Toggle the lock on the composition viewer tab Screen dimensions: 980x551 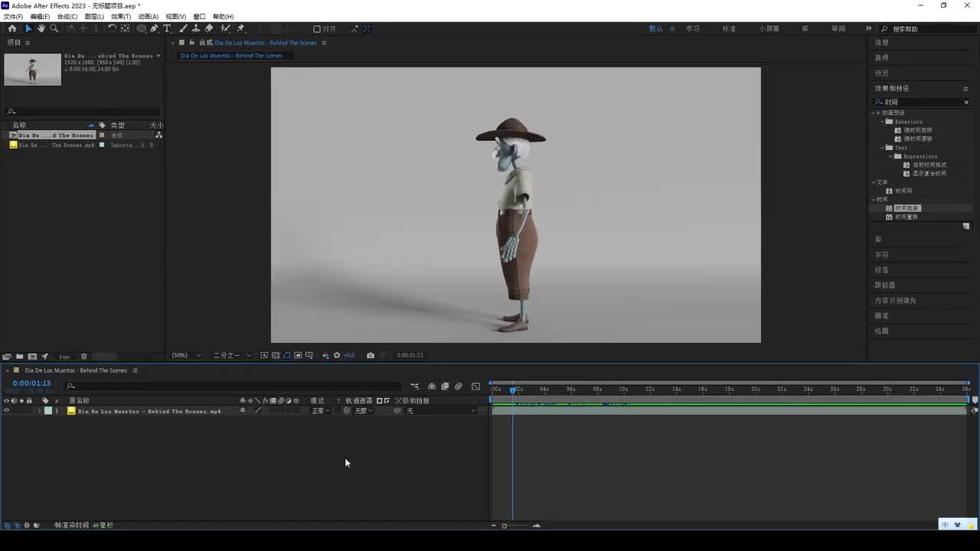pos(191,43)
